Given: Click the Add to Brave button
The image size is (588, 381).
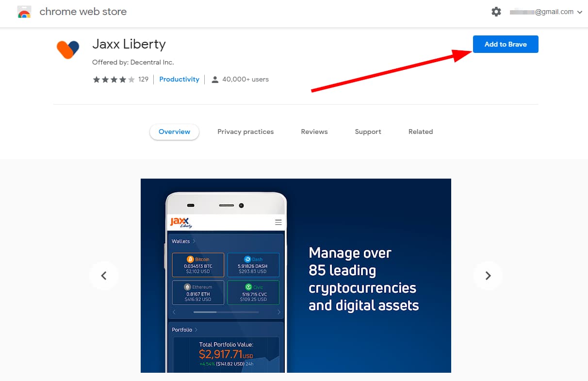Looking at the screenshot, I should point(506,44).
